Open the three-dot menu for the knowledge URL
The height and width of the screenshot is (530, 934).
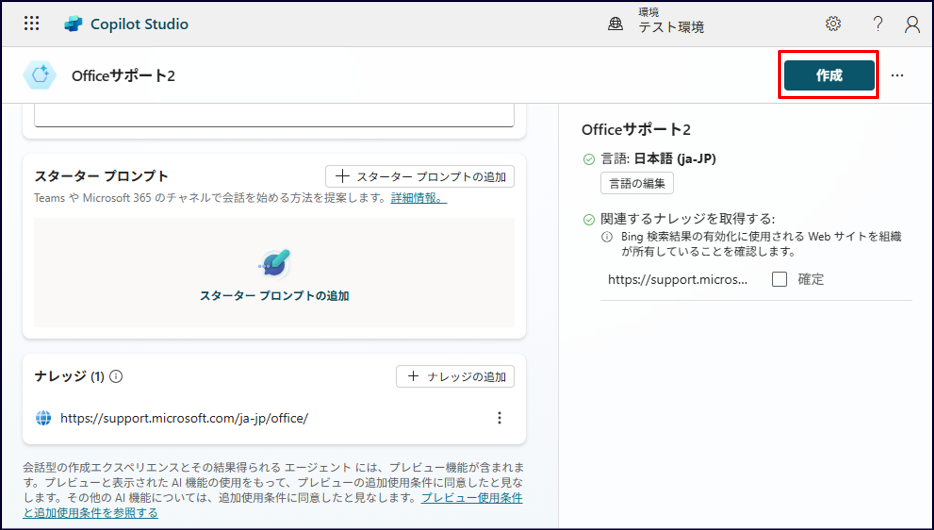tap(499, 418)
